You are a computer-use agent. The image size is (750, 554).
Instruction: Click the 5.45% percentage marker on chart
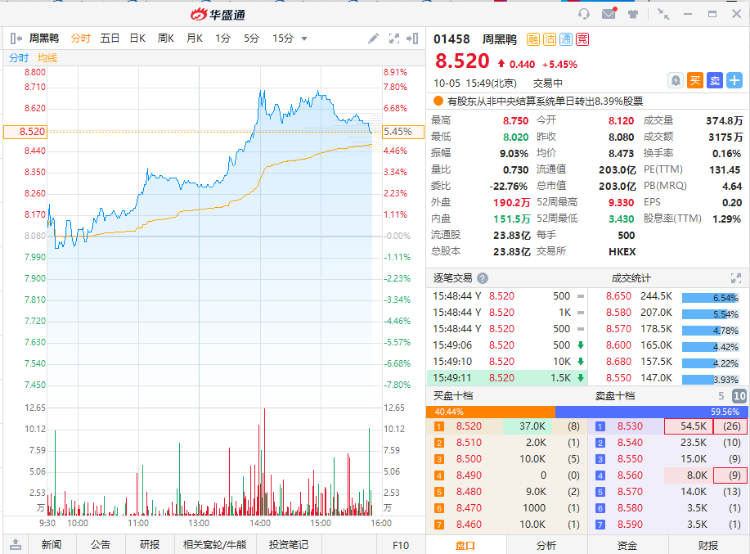pos(403,132)
